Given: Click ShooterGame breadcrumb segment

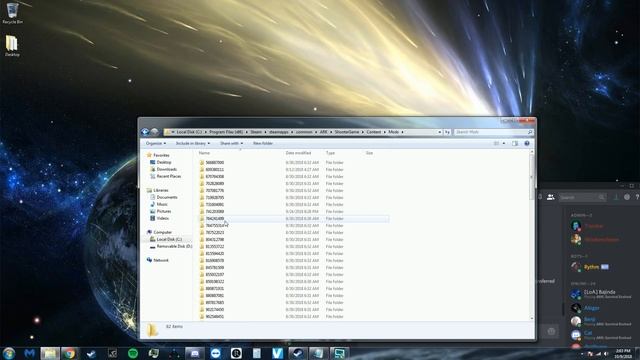Looking at the screenshot, I should pos(347,132).
